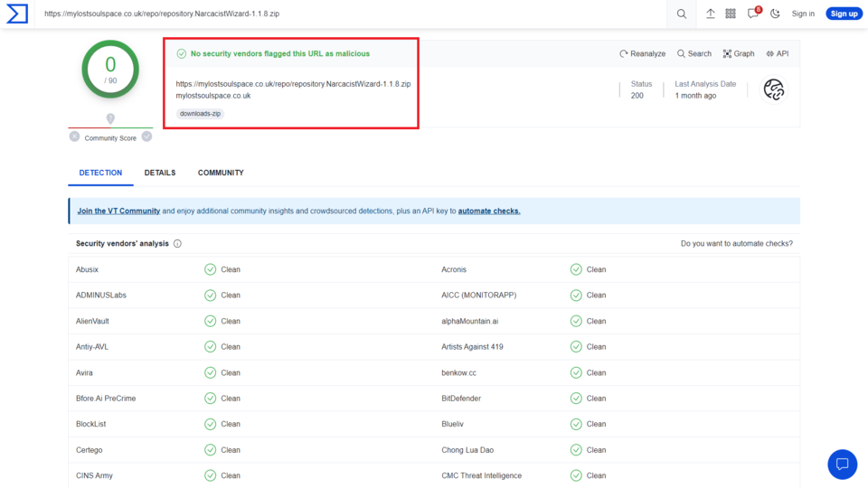This screenshot has width=868, height=488.
Task: Click the green check icon in the malicious banner
Action: pos(181,53)
